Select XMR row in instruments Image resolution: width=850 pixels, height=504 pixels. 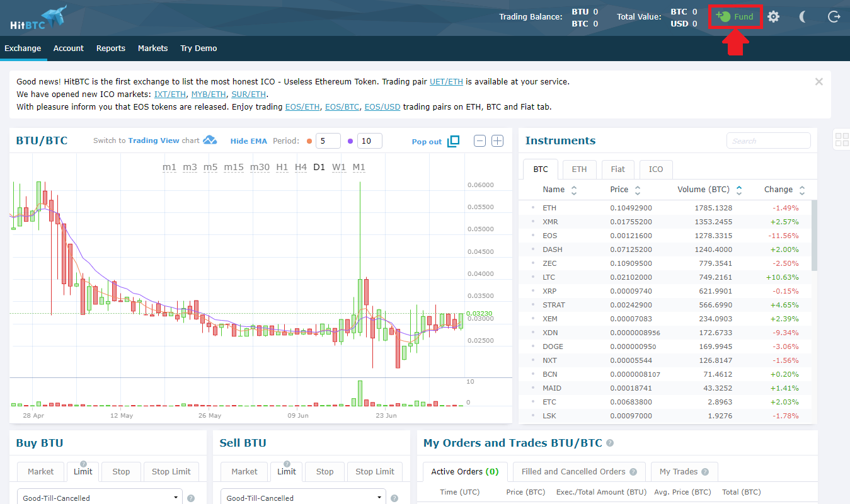pyautogui.click(x=665, y=222)
